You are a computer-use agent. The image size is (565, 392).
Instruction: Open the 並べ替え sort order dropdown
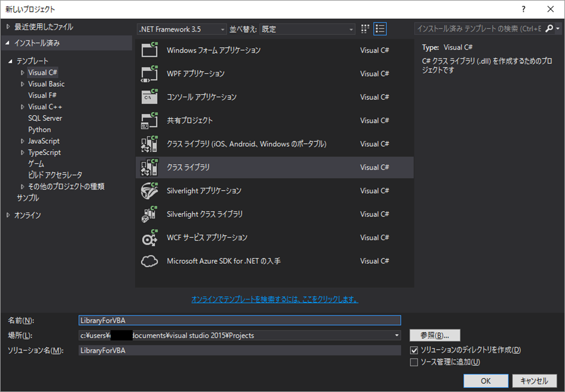point(307,29)
